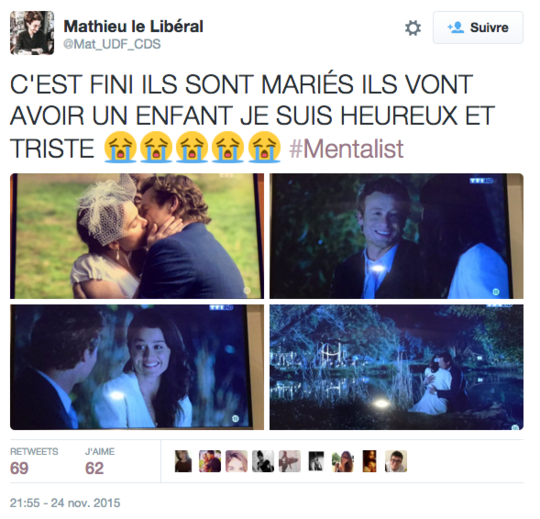Open the smiling man night photo

tap(396, 236)
